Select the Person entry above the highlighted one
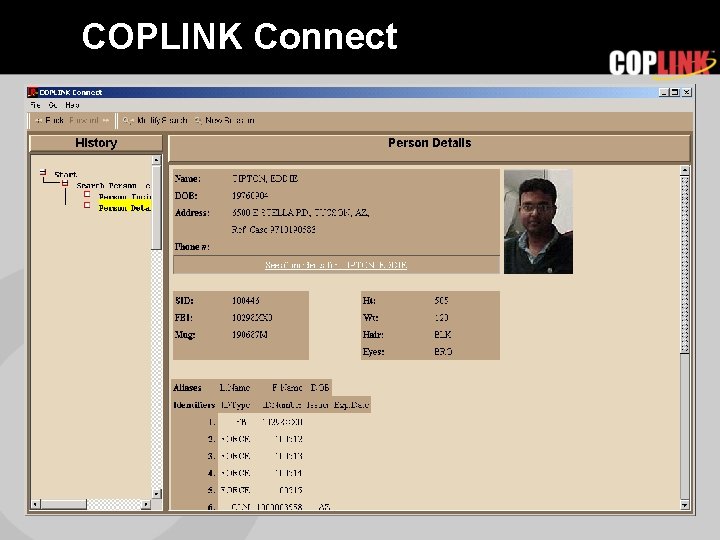This screenshot has height=540, width=720. [125, 197]
